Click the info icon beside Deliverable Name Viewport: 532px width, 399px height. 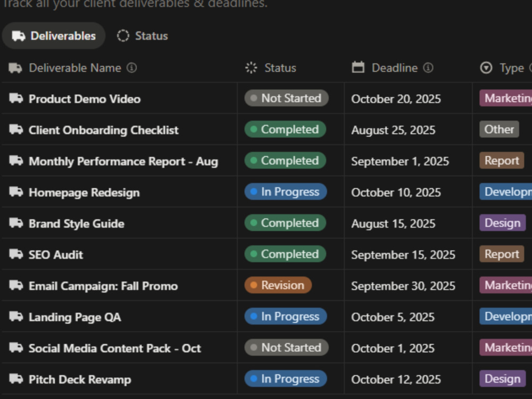(x=131, y=68)
